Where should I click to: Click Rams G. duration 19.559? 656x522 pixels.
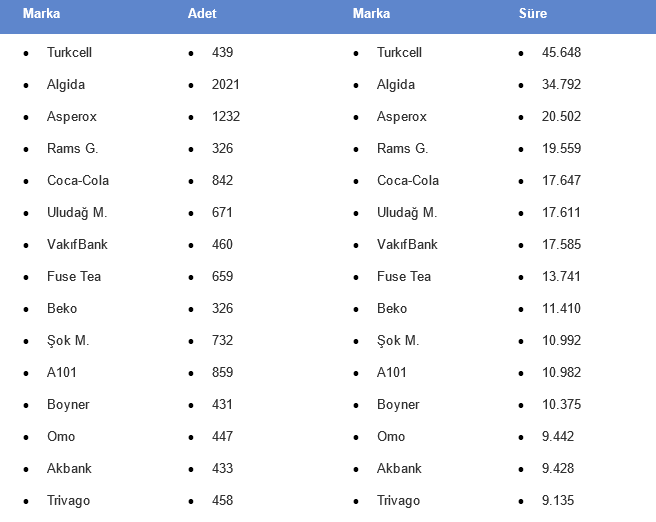click(x=561, y=148)
